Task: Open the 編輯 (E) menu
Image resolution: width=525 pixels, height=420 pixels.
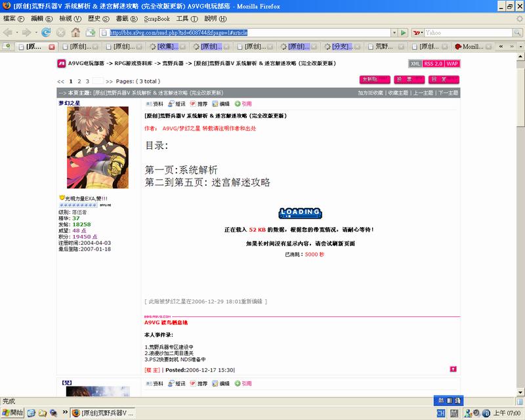Action: 42,19
